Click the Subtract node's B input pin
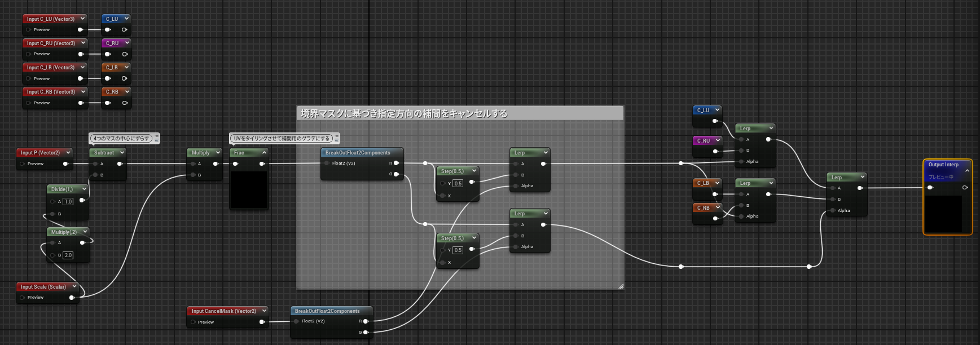This screenshot has height=345, width=980. tap(95, 175)
